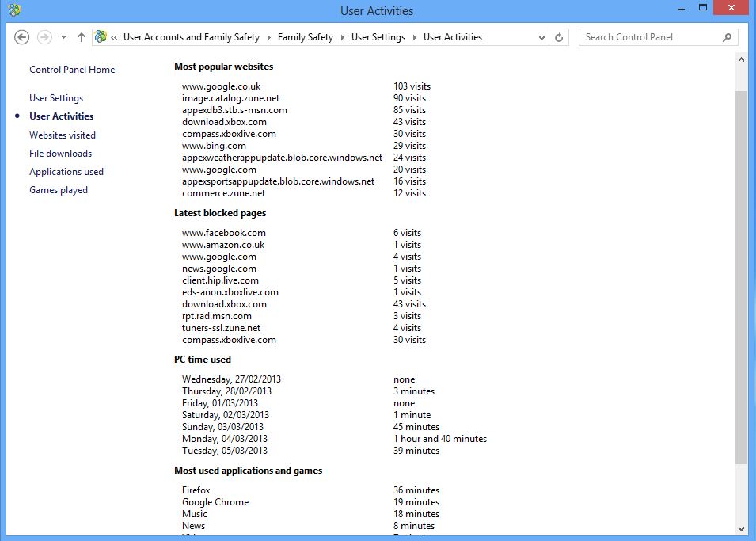Viewport: 756px width, 541px height.
Task: Click 'news.google.com' blocked page
Action: [x=219, y=269]
